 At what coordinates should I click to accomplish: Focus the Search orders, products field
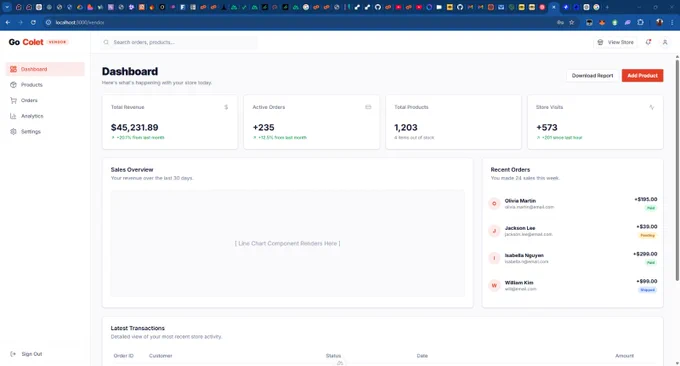pyautogui.click(x=179, y=42)
